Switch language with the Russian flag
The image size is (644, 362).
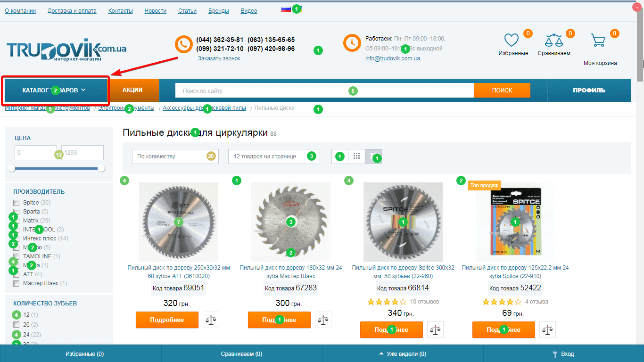pos(286,8)
